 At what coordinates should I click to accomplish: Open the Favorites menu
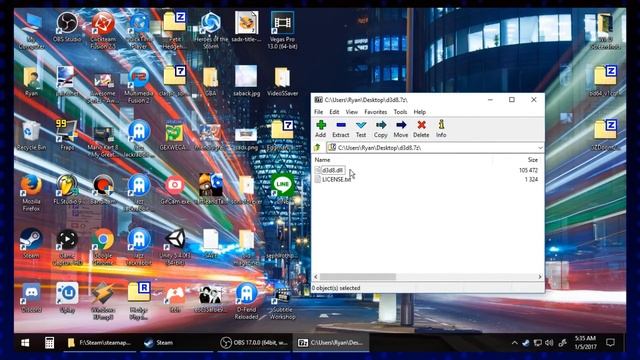(x=376, y=112)
